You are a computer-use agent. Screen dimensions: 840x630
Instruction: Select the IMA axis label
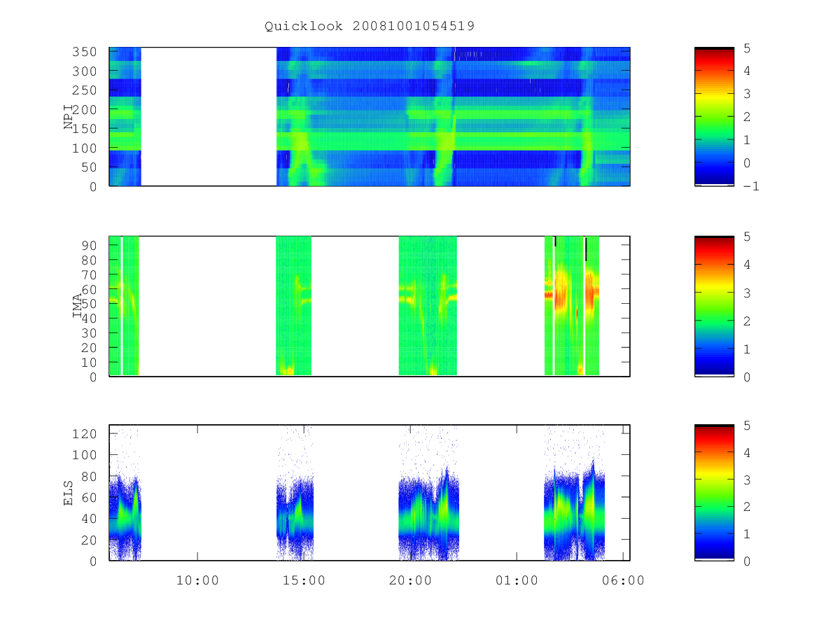click(78, 306)
